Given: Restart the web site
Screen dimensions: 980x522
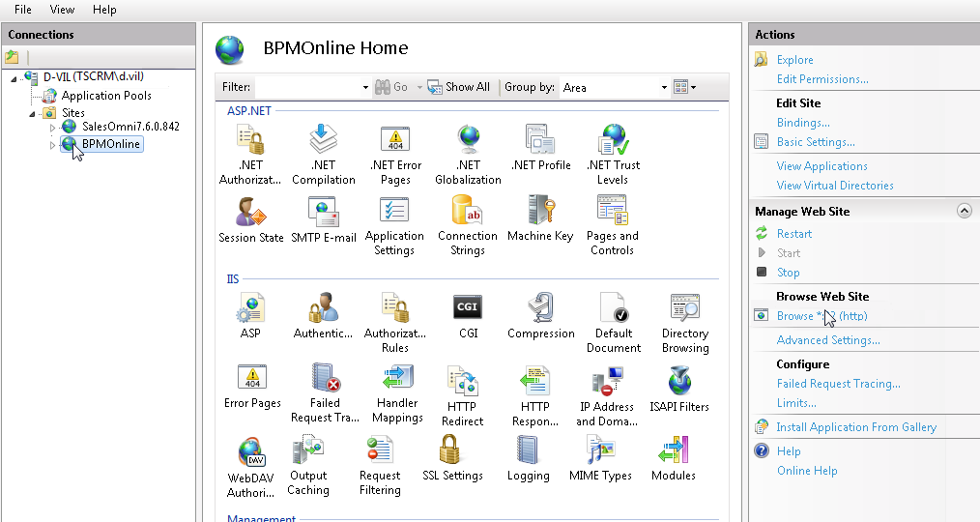Looking at the screenshot, I should [x=794, y=234].
